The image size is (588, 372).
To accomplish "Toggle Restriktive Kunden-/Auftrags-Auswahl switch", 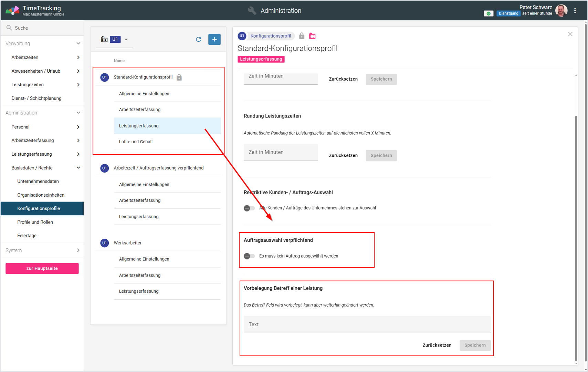I will (x=249, y=208).
